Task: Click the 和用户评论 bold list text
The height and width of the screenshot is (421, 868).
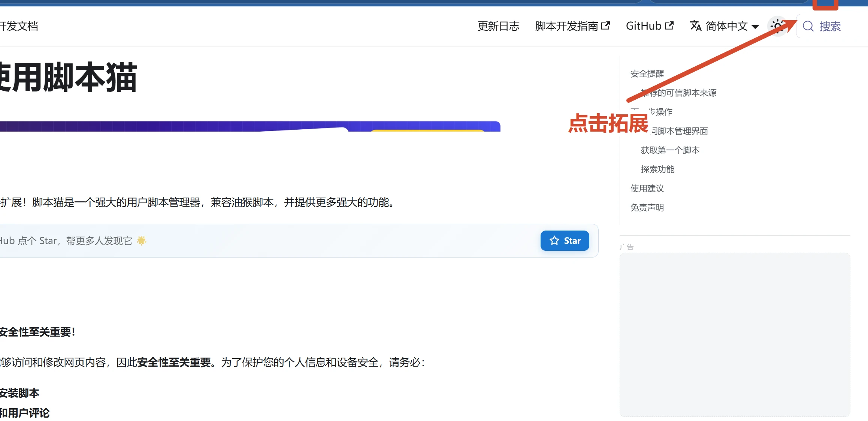Action: click(25, 413)
